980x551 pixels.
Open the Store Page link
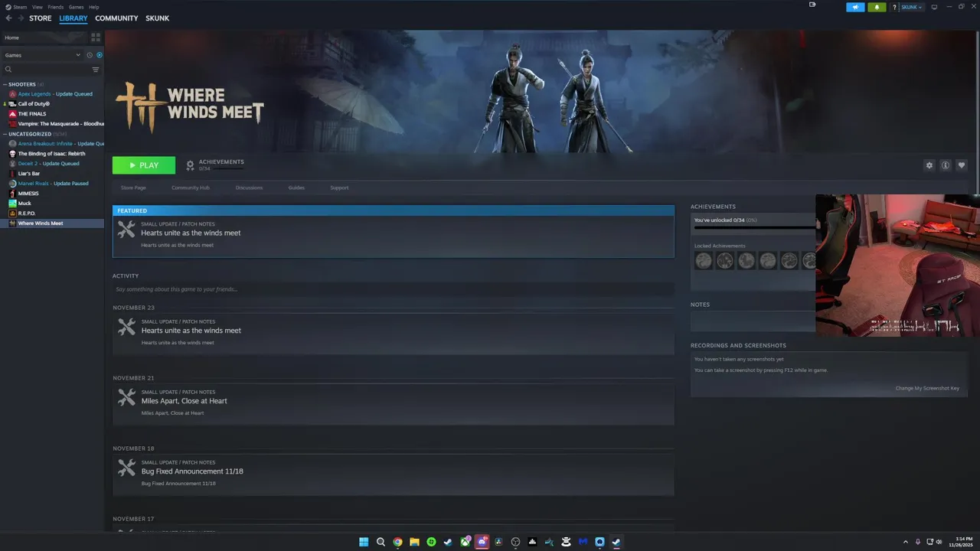(x=133, y=187)
